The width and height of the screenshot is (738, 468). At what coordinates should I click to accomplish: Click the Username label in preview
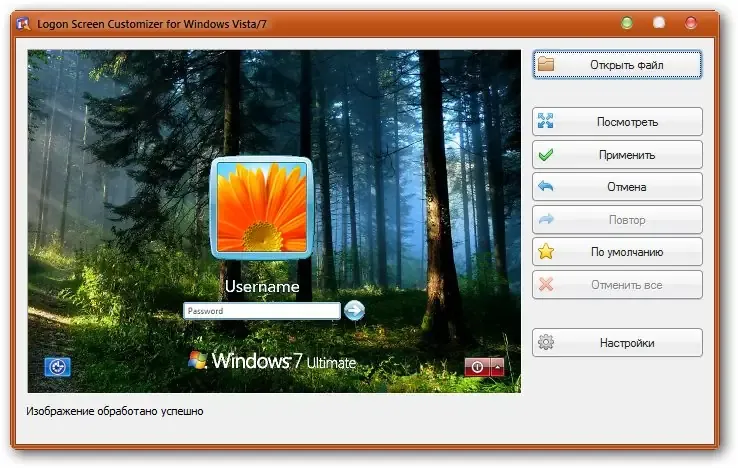point(262,286)
